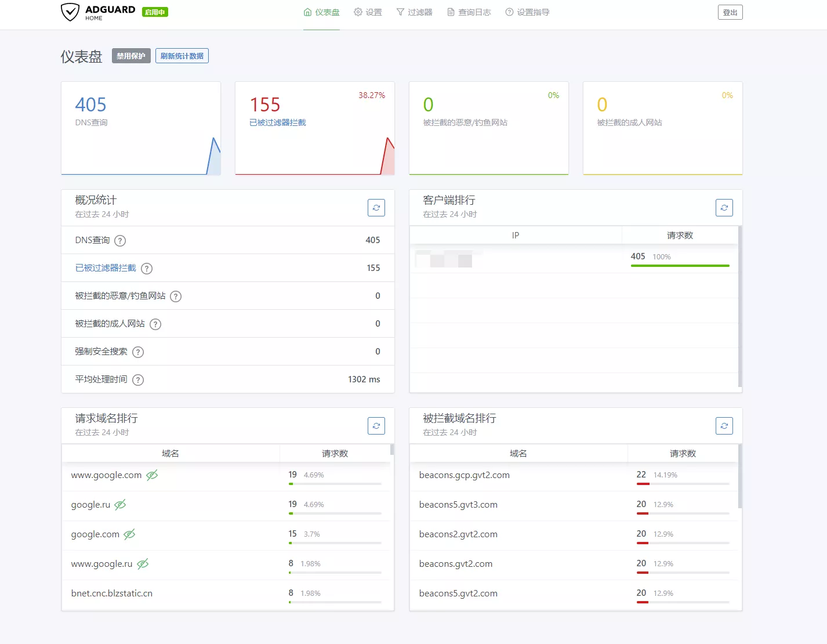Refresh the 客户端排行 panel
This screenshot has height=644, width=827.
pos(724,208)
